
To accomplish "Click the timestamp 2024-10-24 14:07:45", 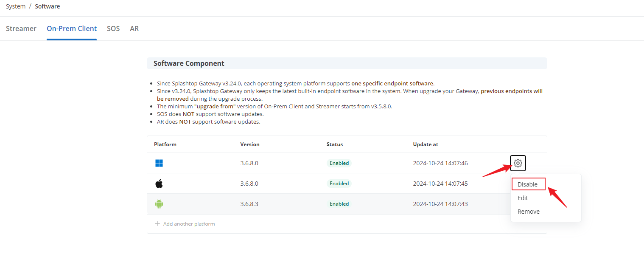I will (440, 184).
